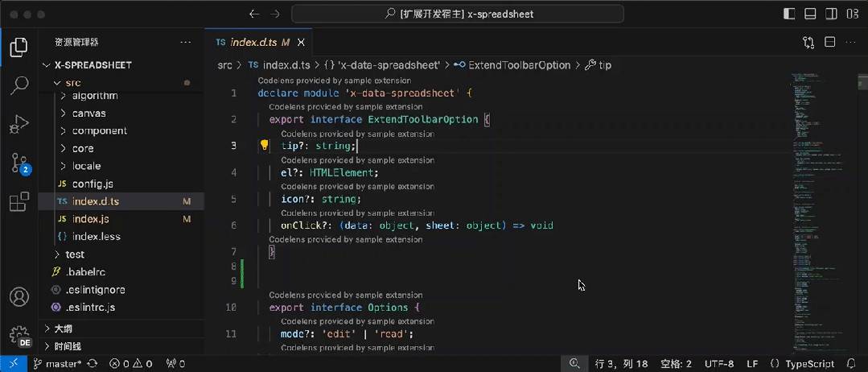This screenshot has height=372, width=868.
Task: Go back with the left arrow
Action: tap(254, 14)
